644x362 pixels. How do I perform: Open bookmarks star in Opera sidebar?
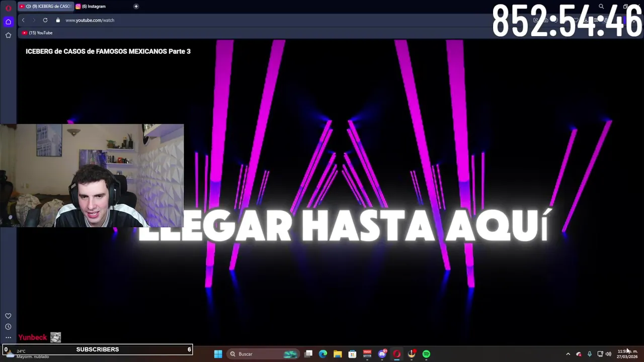click(x=8, y=35)
